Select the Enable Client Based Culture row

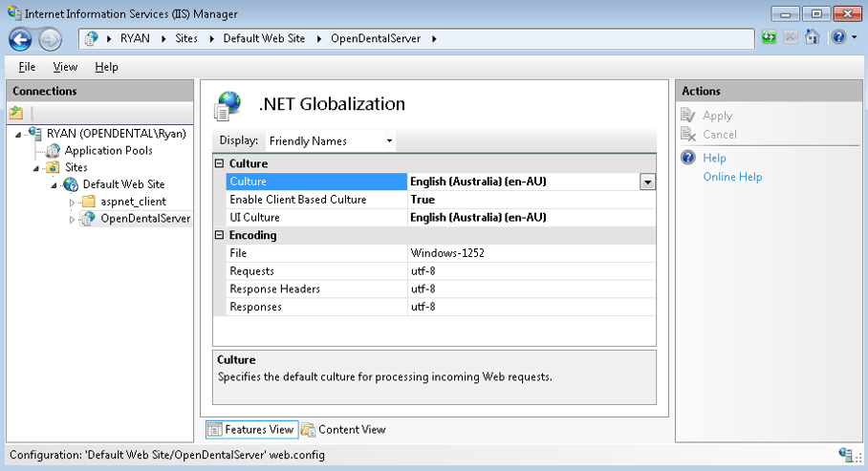(x=441, y=200)
